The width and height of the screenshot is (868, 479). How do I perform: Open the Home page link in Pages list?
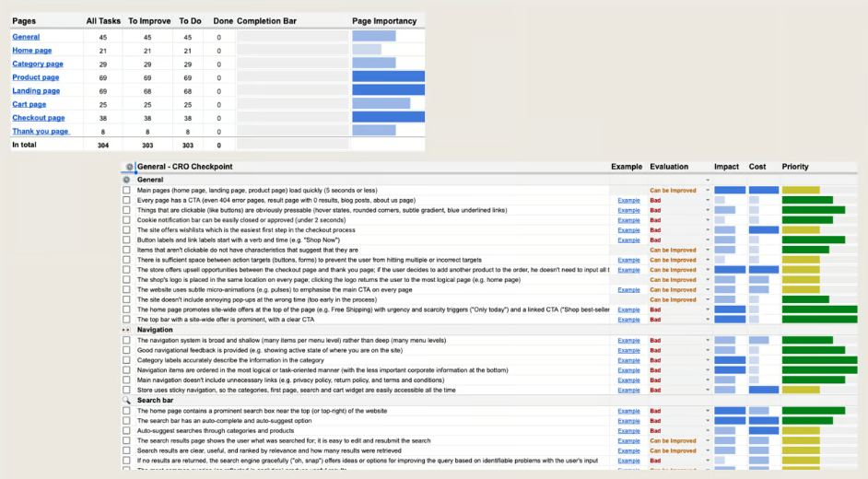[x=31, y=51]
